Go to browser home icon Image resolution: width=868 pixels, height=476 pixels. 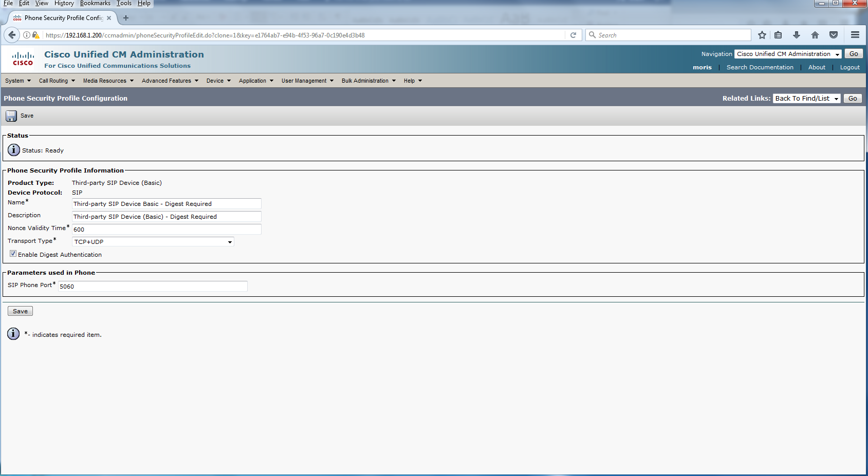point(815,35)
